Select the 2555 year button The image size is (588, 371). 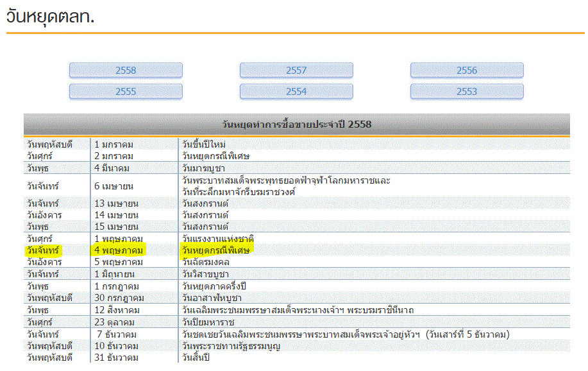click(126, 92)
